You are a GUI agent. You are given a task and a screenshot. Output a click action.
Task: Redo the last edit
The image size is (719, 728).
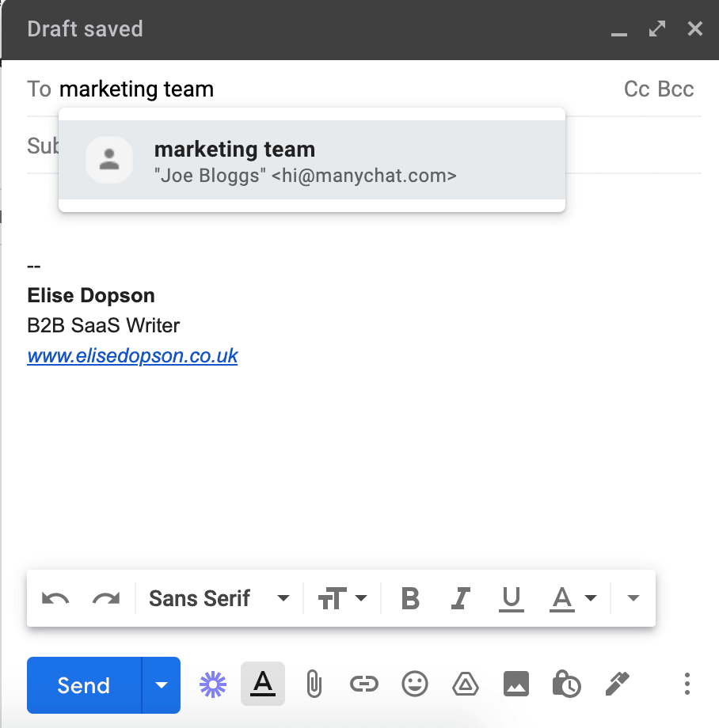[106, 598]
